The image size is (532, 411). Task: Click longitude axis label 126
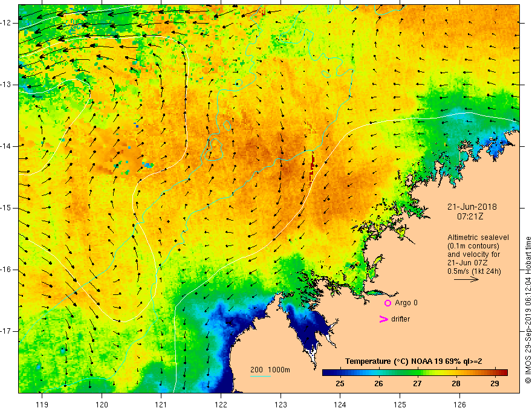(x=459, y=404)
